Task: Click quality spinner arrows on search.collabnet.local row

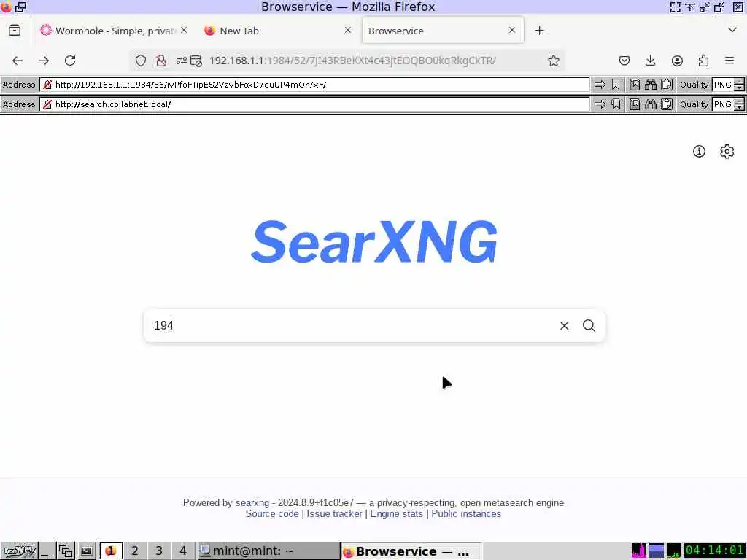Action: coord(739,104)
